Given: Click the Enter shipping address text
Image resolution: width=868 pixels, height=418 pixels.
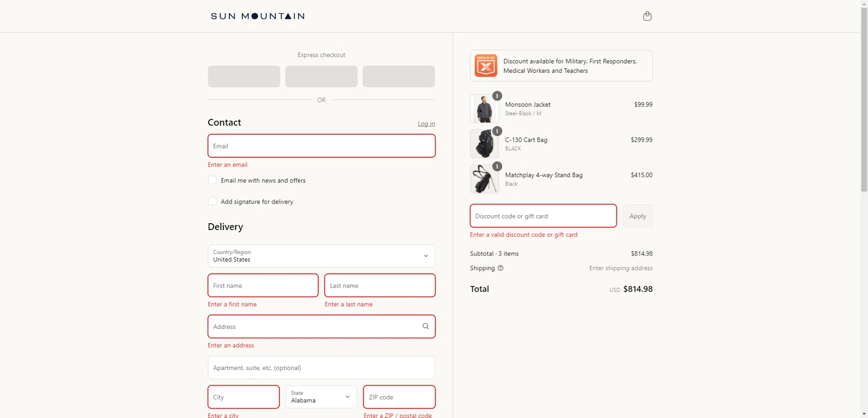Looking at the screenshot, I should 621,268.
